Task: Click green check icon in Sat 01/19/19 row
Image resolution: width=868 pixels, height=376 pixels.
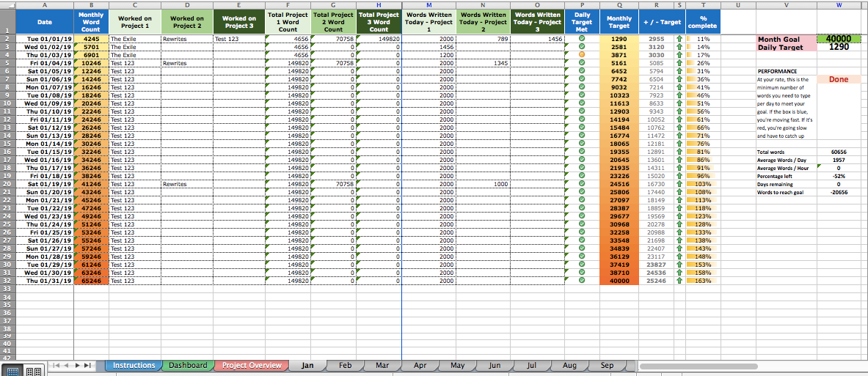Action: click(x=582, y=184)
